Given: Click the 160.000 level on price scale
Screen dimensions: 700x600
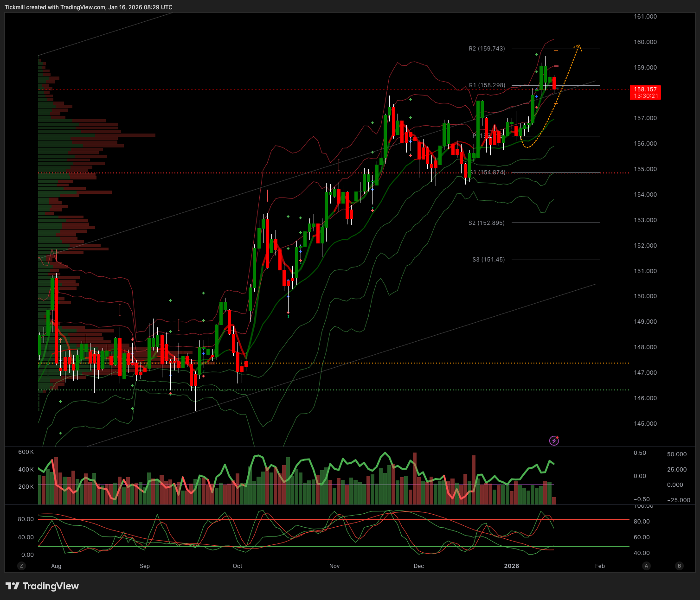Looking at the screenshot, I should pyautogui.click(x=645, y=42).
